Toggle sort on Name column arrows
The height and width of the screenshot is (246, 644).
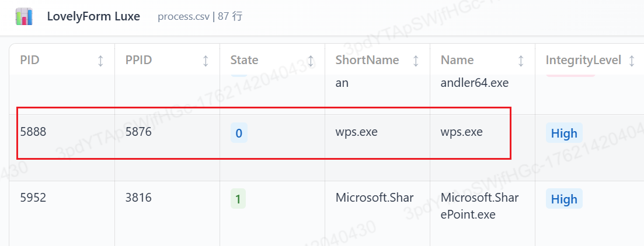[521, 61]
